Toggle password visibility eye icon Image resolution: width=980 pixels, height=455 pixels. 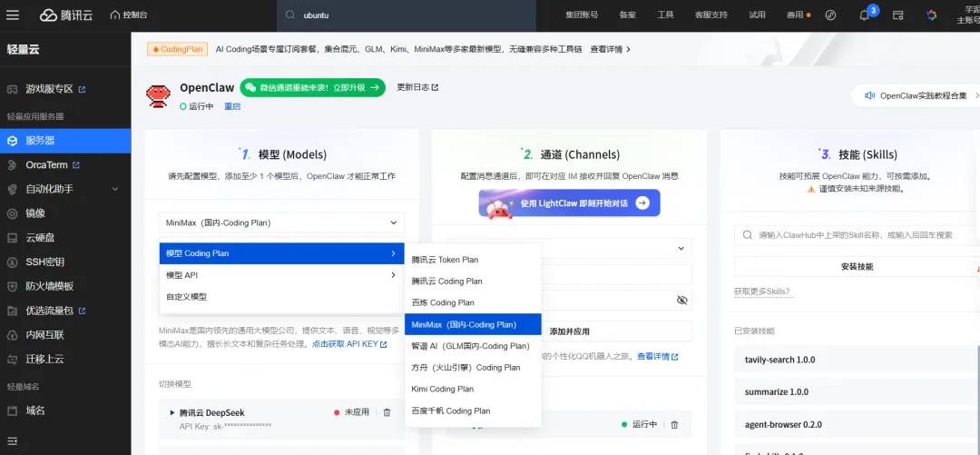point(681,300)
